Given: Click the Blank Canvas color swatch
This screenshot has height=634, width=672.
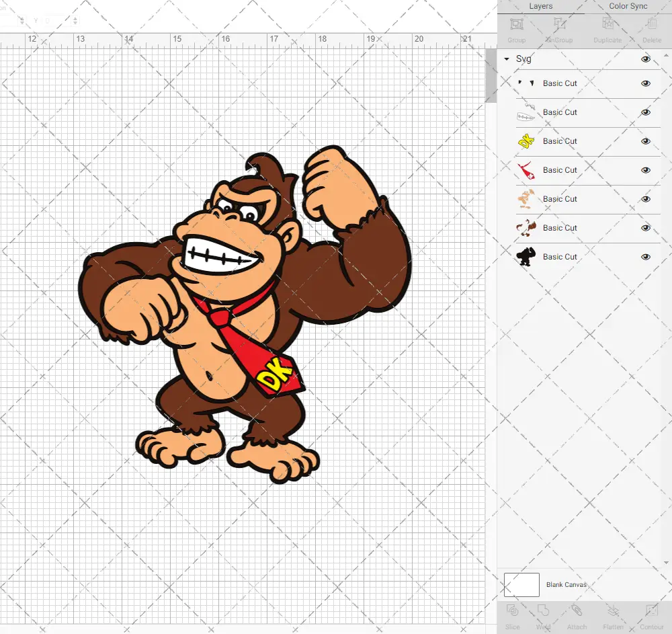Looking at the screenshot, I should pos(521,585).
